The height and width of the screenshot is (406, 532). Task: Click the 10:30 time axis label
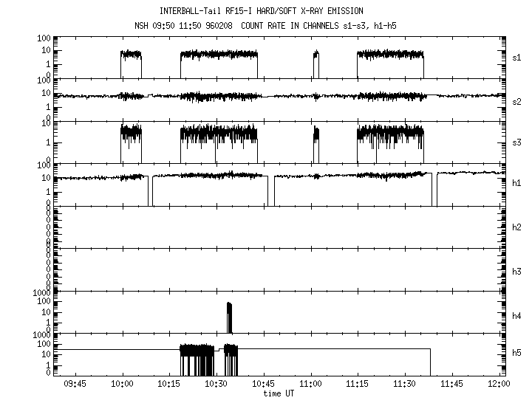(x=216, y=384)
